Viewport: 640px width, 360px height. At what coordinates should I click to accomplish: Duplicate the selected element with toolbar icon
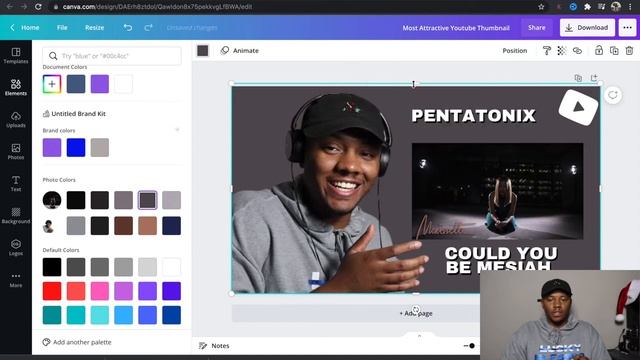click(614, 51)
